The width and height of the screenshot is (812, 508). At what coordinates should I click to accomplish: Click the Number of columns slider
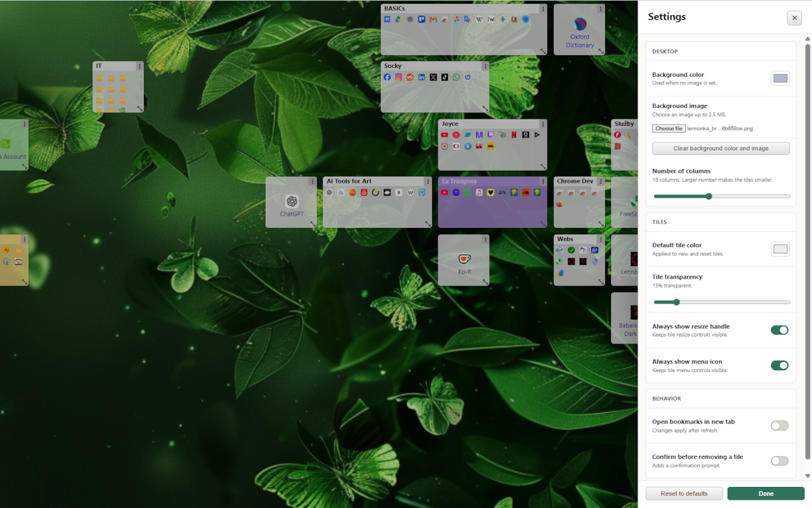pyautogui.click(x=722, y=196)
